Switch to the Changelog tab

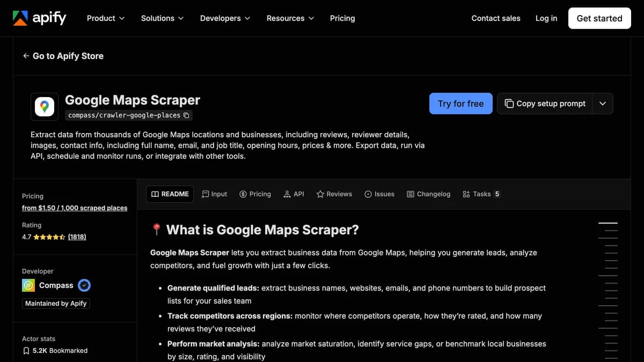coord(429,194)
